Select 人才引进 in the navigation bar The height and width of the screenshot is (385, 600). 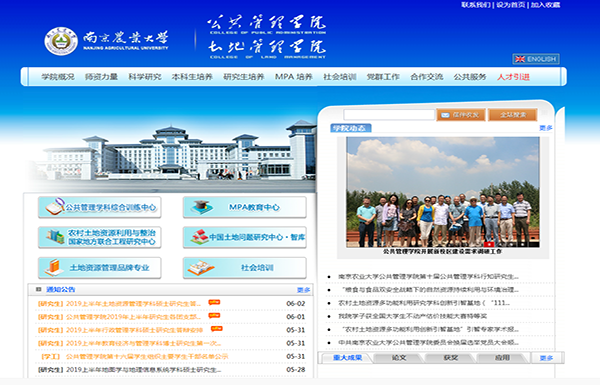point(513,77)
